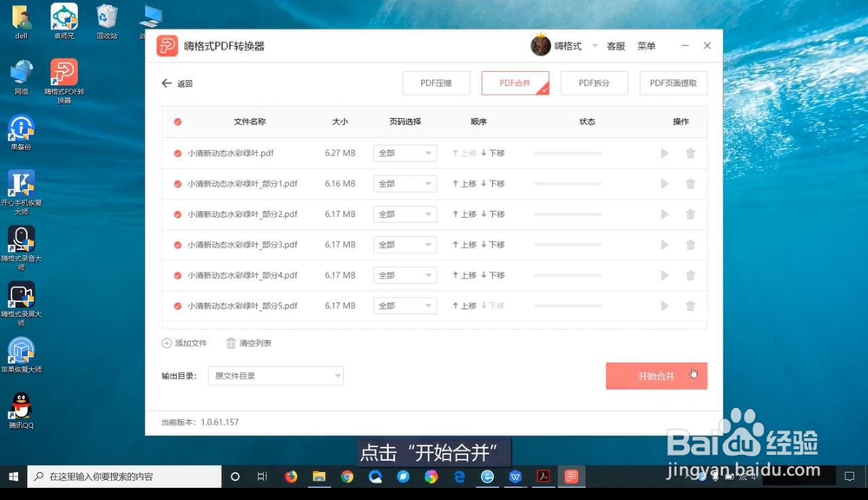Remove 部分1.pdf using its trash icon

[x=690, y=184]
